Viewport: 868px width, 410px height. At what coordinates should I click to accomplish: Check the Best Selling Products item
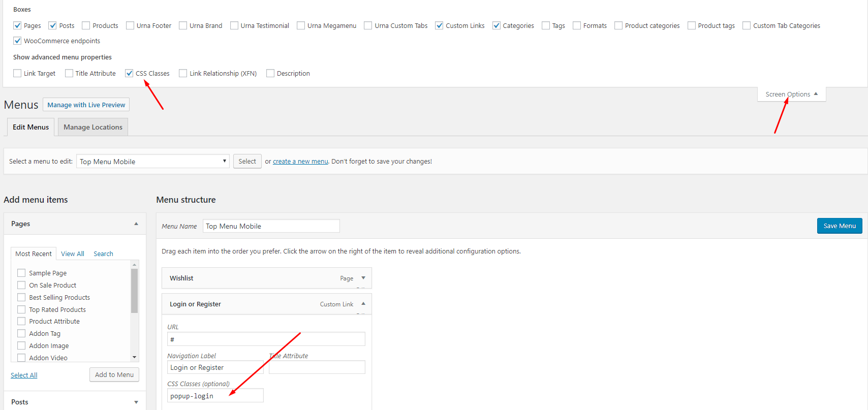pyautogui.click(x=21, y=297)
